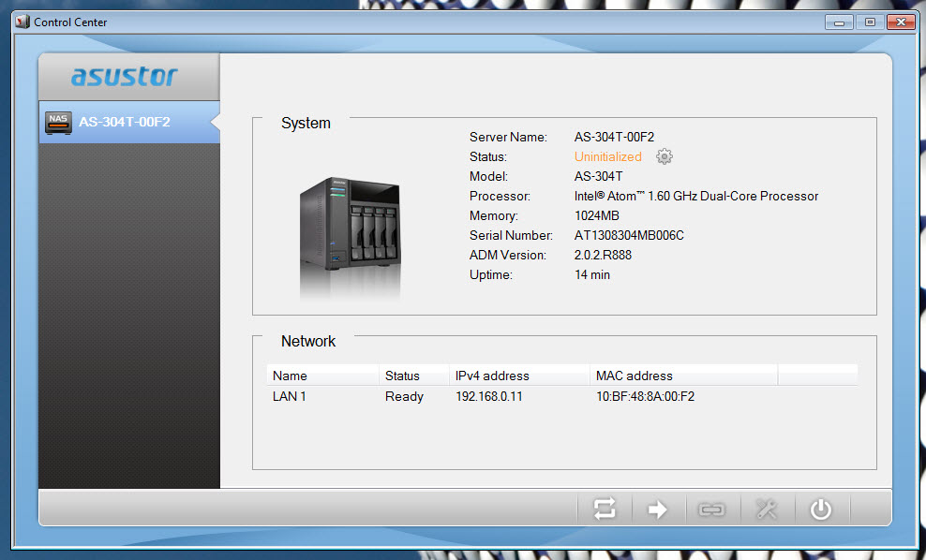The height and width of the screenshot is (560, 926).
Task: Click the memory value 1024MB
Action: [596, 215]
